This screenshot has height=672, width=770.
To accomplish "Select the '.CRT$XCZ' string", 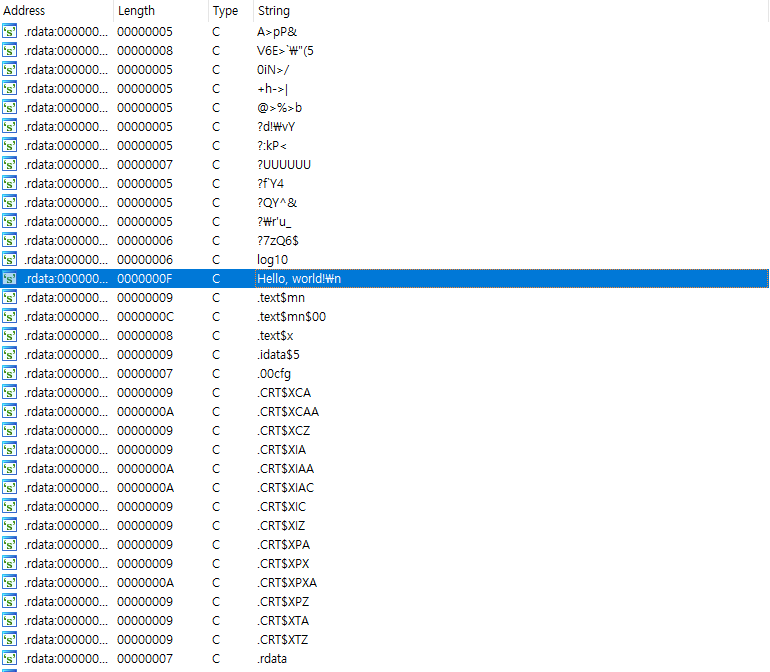I will 283,430.
